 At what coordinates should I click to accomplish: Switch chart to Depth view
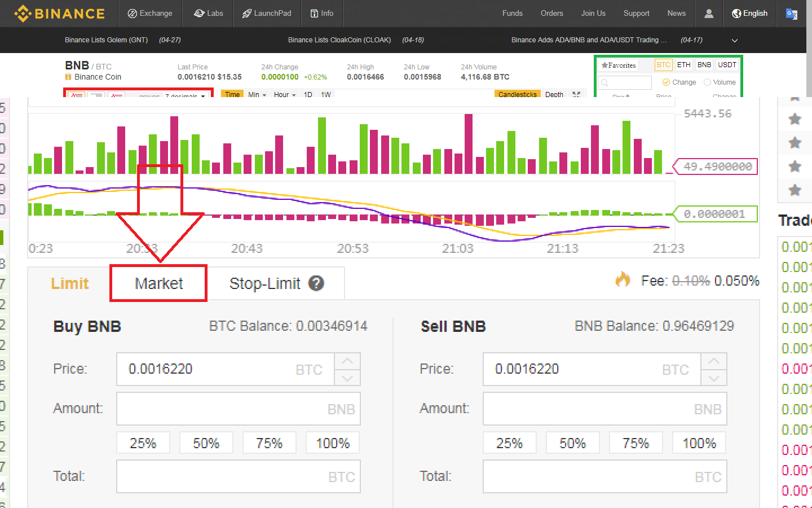(x=554, y=94)
